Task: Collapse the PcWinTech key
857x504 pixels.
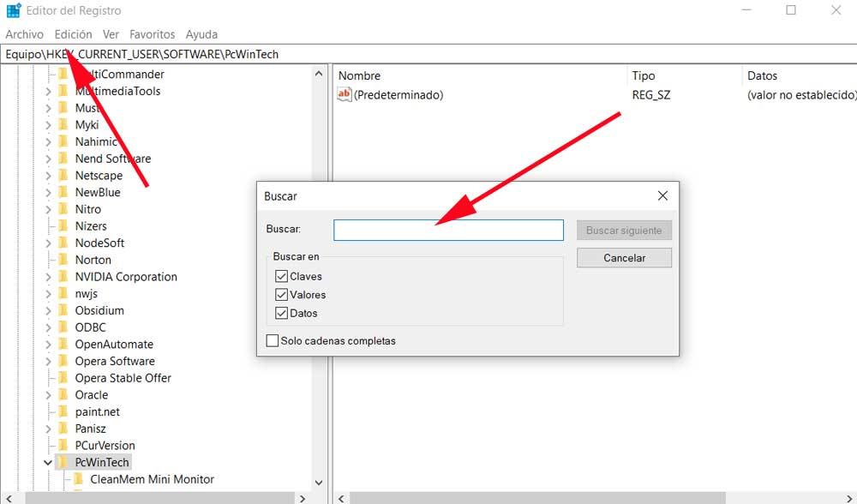Action: point(48,463)
